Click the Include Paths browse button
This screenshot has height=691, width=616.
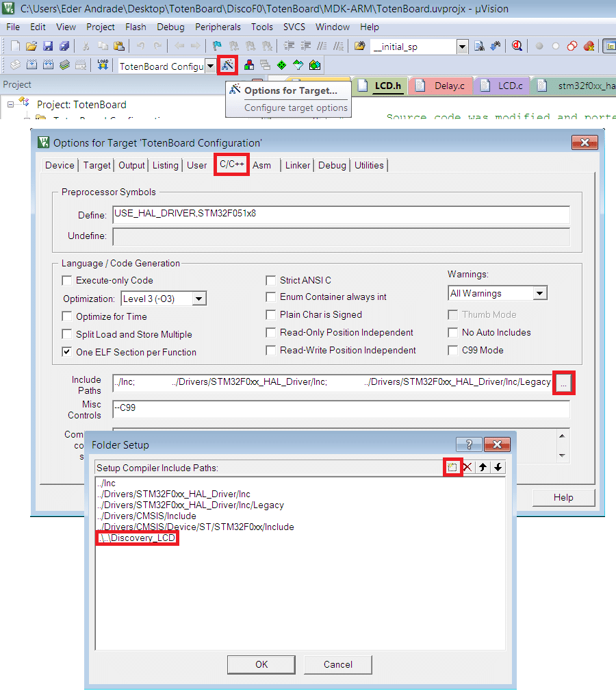(563, 384)
